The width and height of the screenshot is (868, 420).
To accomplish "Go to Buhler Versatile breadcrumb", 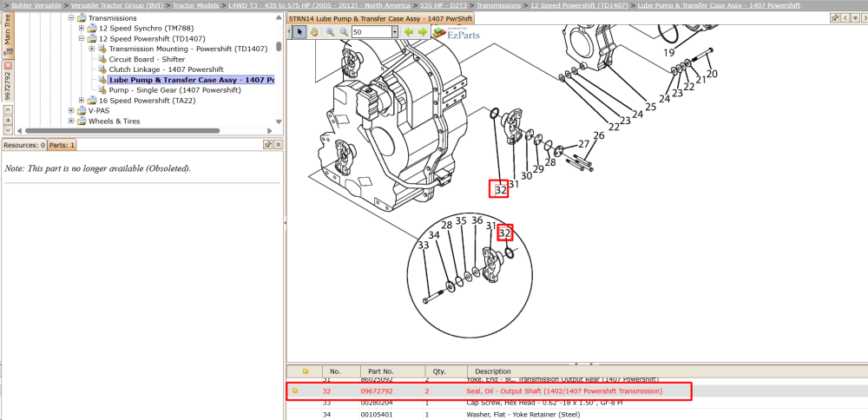I will click(x=37, y=5).
